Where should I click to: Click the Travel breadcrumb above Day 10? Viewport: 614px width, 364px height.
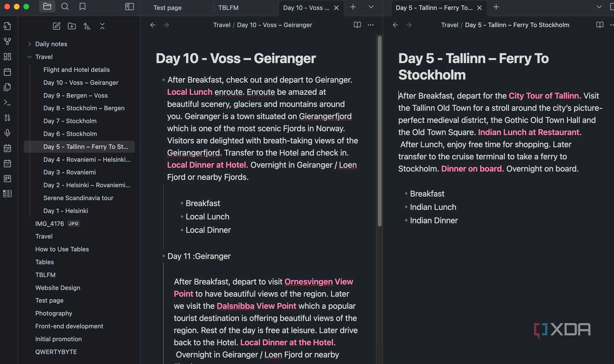click(221, 25)
